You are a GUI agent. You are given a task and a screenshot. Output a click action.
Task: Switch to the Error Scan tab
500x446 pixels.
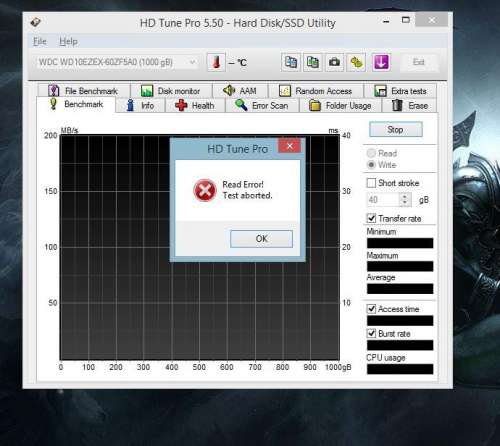[x=262, y=106]
